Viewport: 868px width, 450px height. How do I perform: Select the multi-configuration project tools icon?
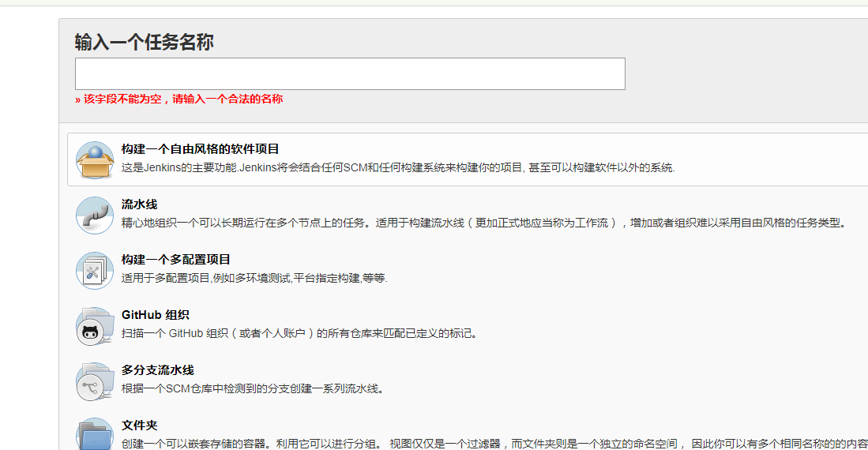[95, 271]
